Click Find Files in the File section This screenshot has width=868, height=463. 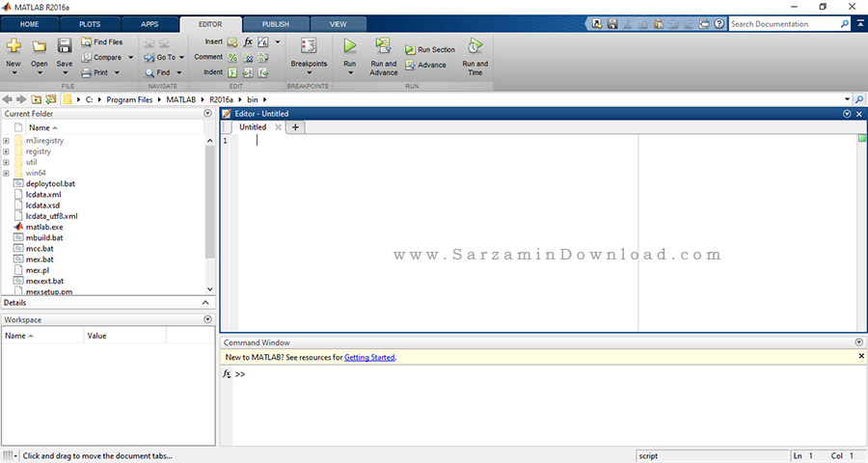pos(102,41)
